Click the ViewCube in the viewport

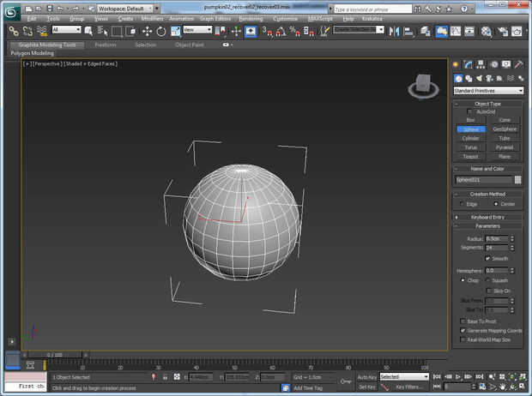[422, 83]
